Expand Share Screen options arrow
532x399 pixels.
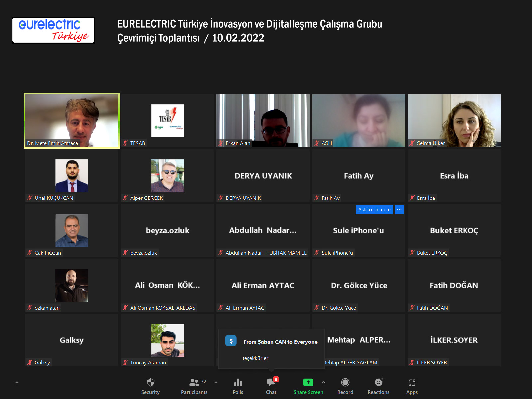click(324, 382)
